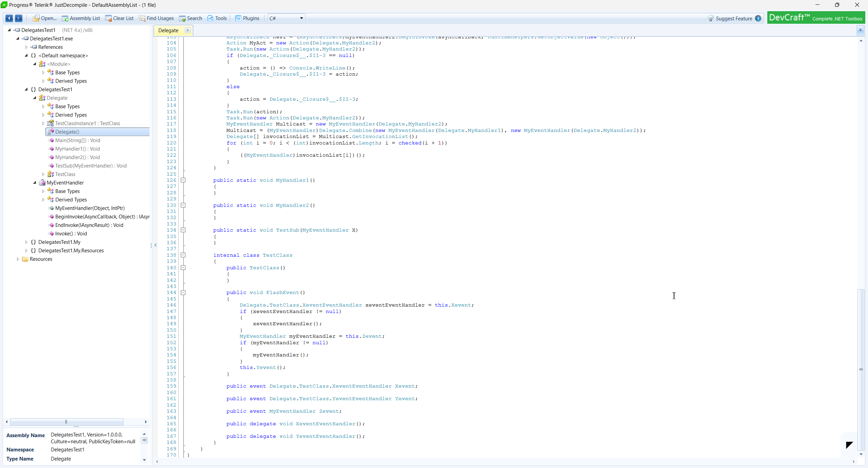Expand the Resources folder node
Viewport: 868px width, 468px height.
click(x=18, y=259)
